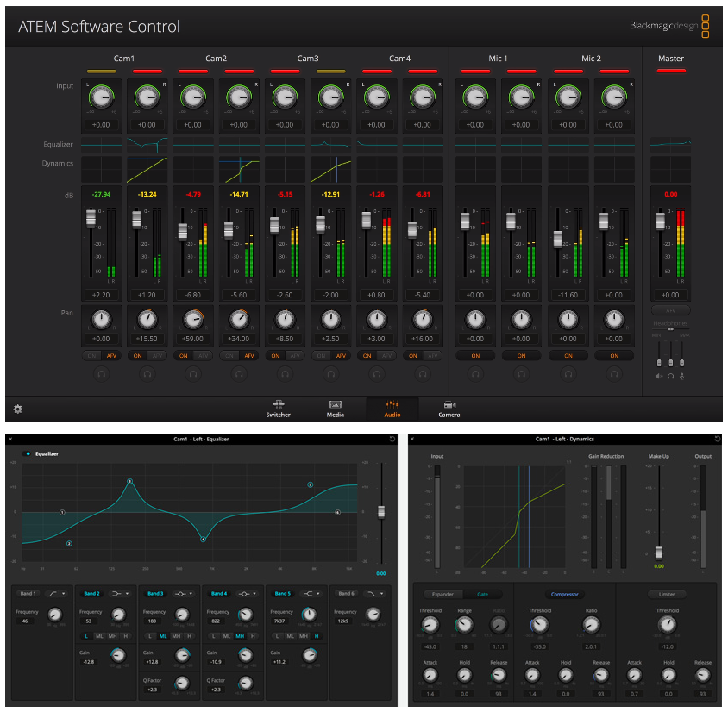Image resolution: width=728 pixels, height=712 pixels.
Task: Reset the Cam1 Left Dynamics window
Action: pyautogui.click(x=718, y=439)
